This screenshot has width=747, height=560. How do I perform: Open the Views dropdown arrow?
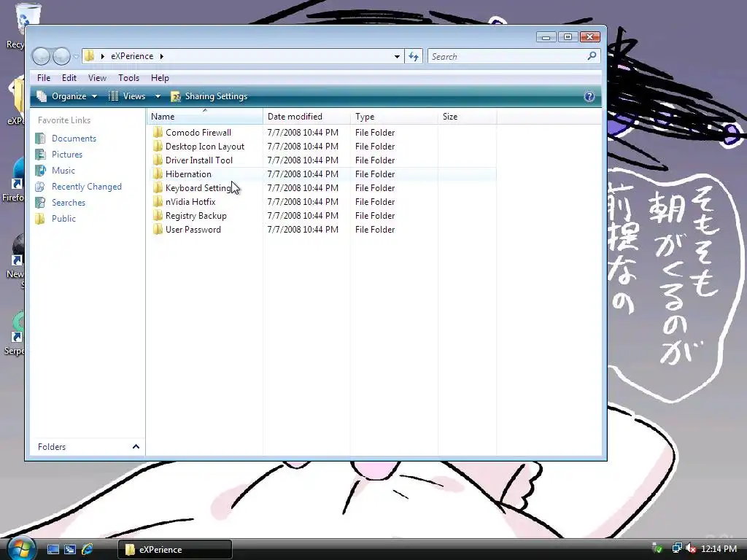click(x=158, y=96)
